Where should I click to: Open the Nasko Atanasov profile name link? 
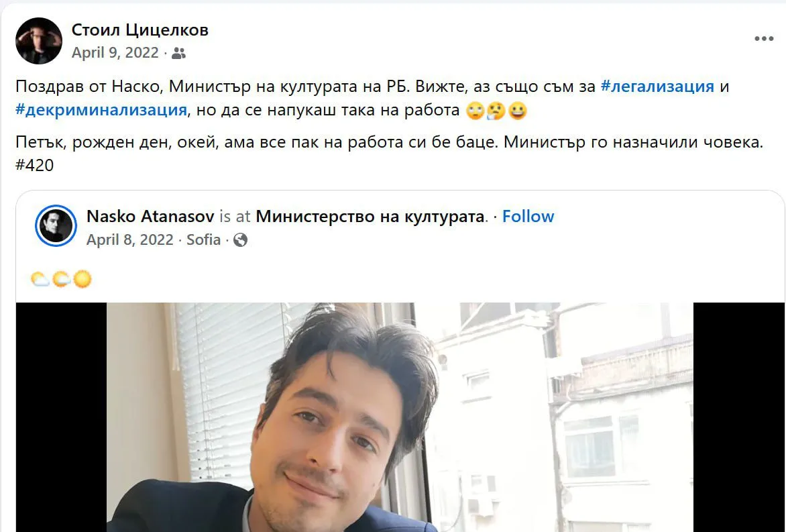pos(150,216)
